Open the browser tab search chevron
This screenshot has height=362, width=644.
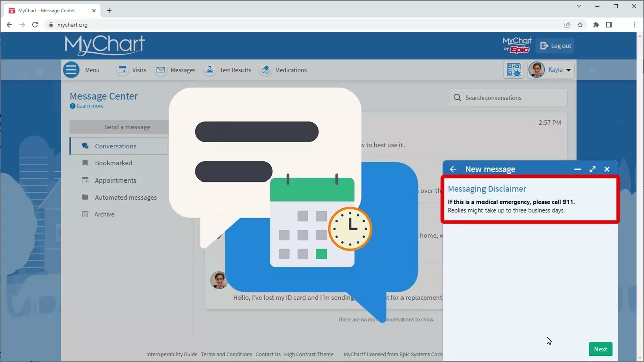579,6
